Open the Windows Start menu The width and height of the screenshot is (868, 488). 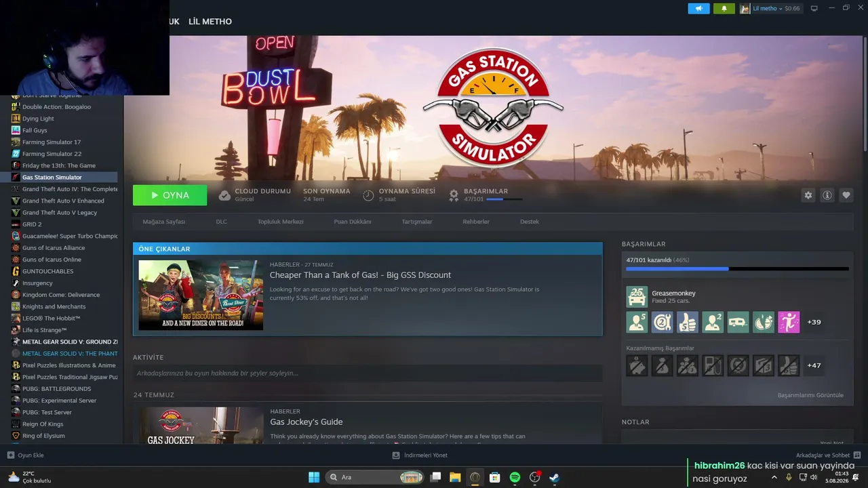click(x=314, y=477)
